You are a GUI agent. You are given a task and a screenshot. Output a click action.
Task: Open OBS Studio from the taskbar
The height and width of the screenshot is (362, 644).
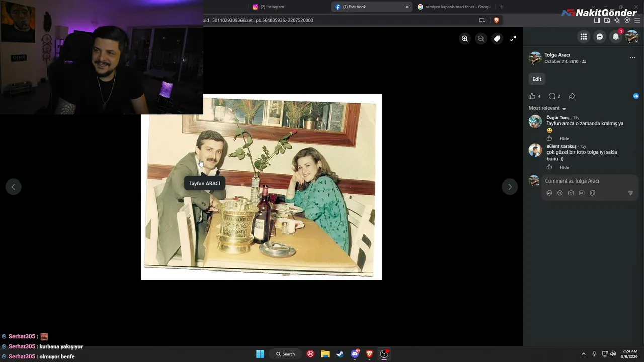(384, 354)
